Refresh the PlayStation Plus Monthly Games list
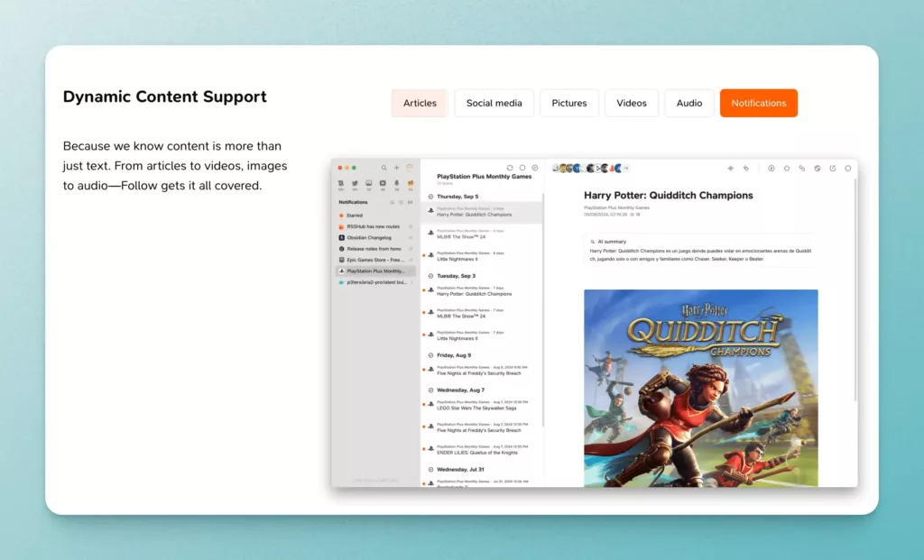This screenshot has width=924, height=560. click(x=510, y=168)
